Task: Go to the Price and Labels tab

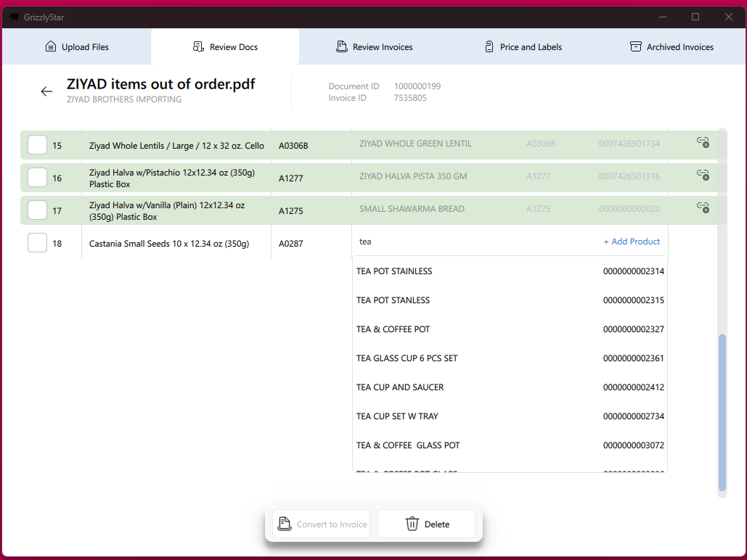Action: point(523,46)
